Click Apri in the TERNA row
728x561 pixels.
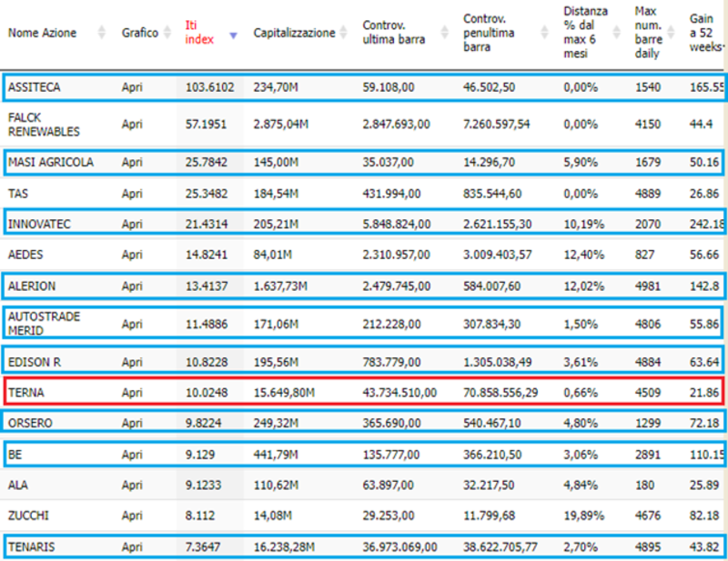click(x=132, y=393)
